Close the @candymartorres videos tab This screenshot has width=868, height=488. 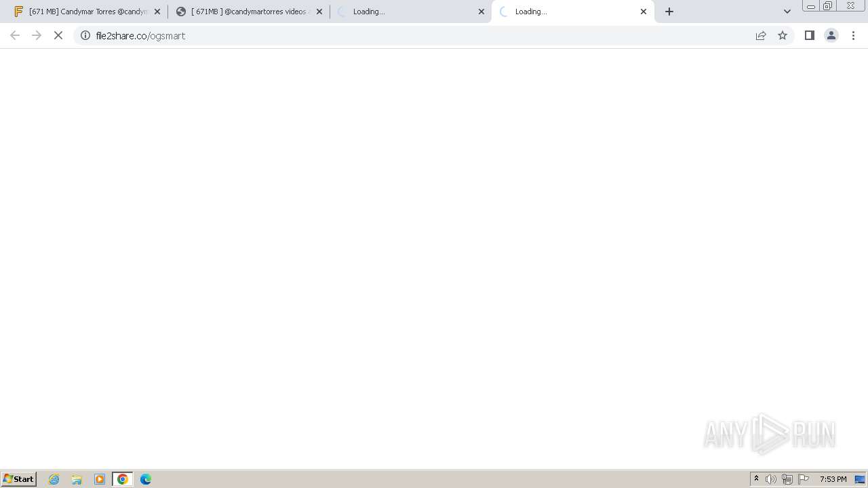click(319, 12)
